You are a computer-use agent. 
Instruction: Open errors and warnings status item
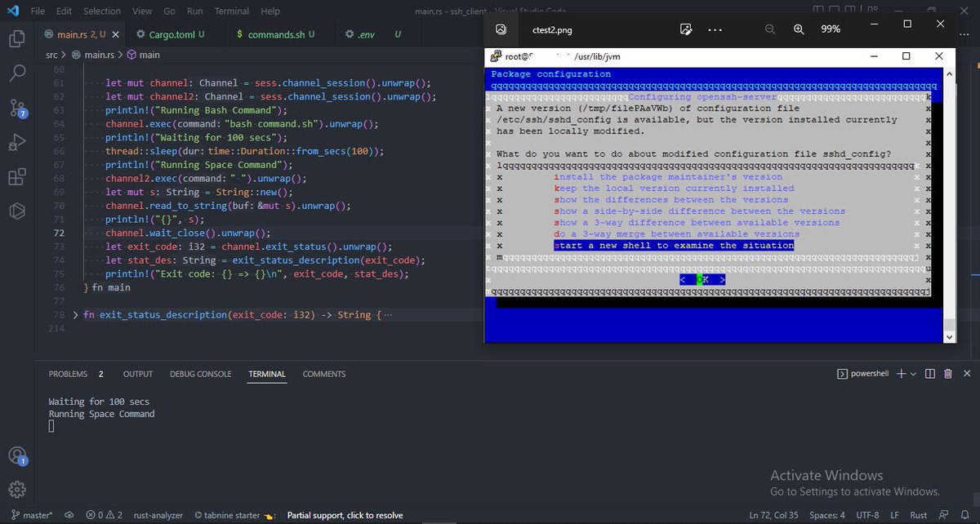coord(104,515)
